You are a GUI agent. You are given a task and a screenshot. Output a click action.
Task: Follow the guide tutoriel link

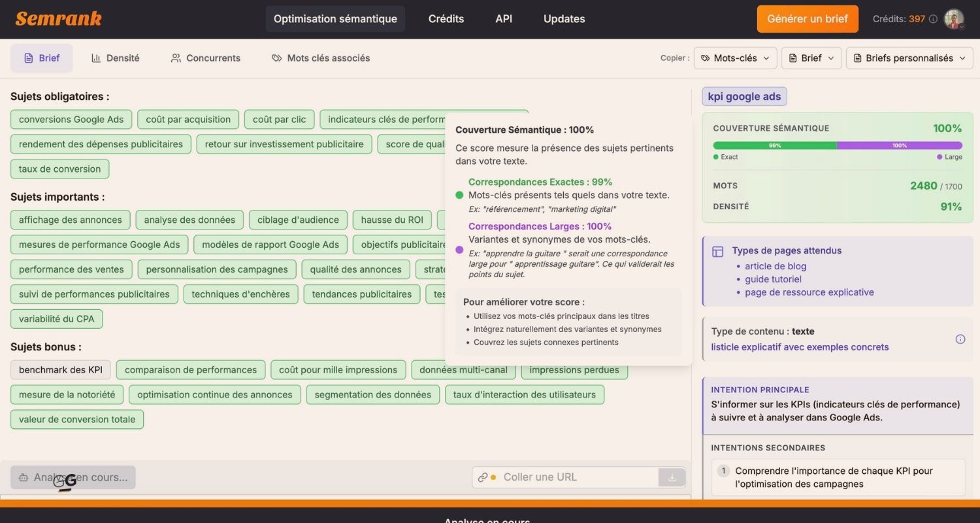pyautogui.click(x=772, y=279)
